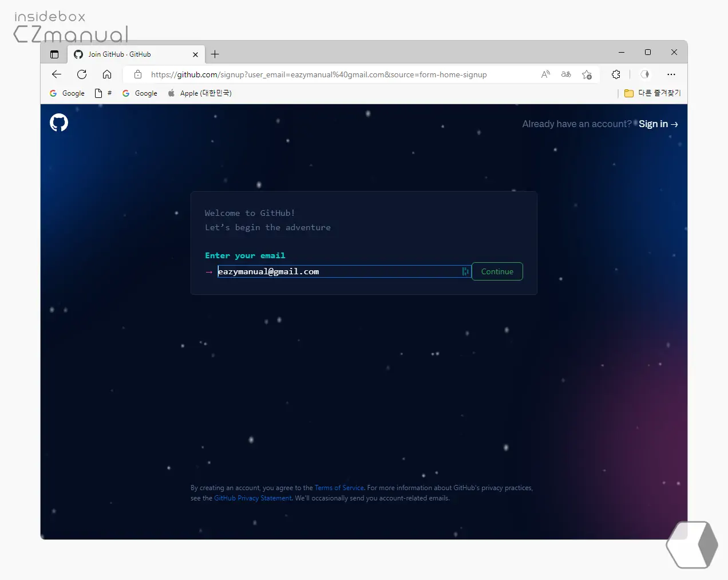Open the browser extensions puzzle icon
The image size is (728, 580).
click(616, 74)
